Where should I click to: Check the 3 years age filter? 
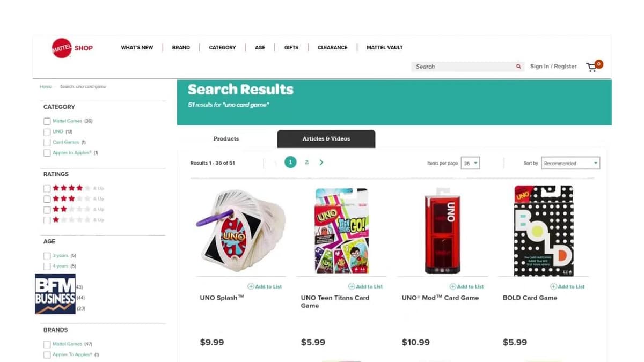click(47, 256)
